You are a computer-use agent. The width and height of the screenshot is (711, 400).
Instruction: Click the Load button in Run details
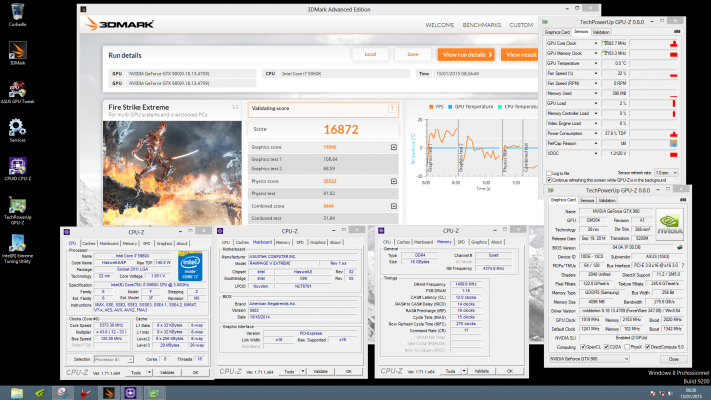click(x=370, y=54)
